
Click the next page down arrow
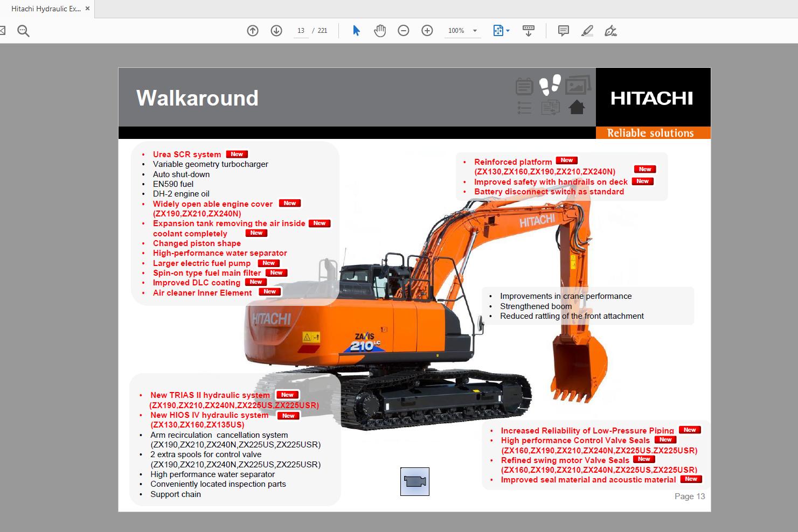click(276, 31)
